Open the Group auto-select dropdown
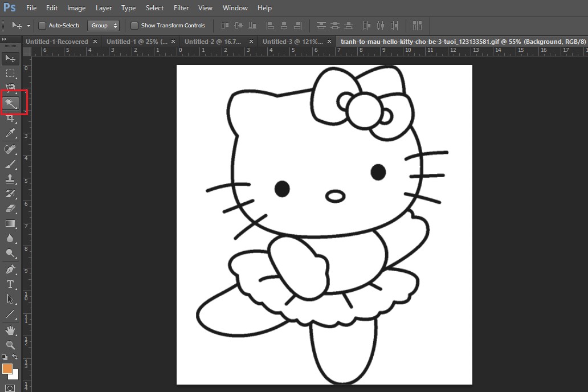 (x=104, y=26)
